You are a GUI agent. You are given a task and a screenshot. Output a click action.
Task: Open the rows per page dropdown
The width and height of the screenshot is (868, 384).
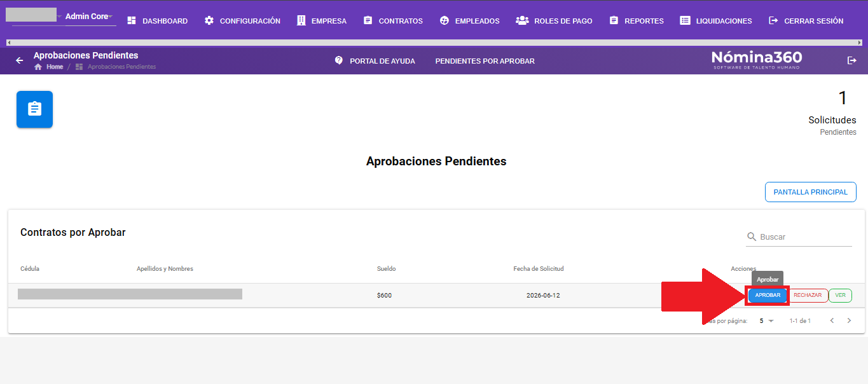click(767, 321)
